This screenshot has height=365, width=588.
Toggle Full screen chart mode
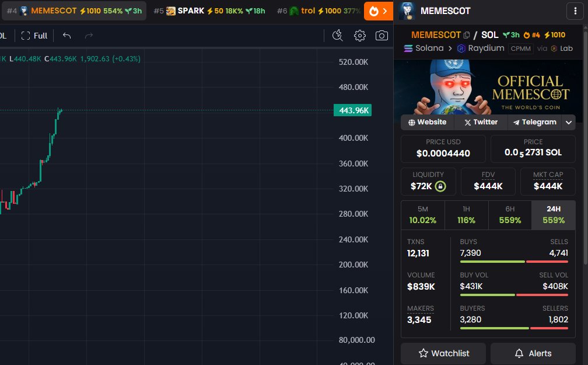point(34,36)
